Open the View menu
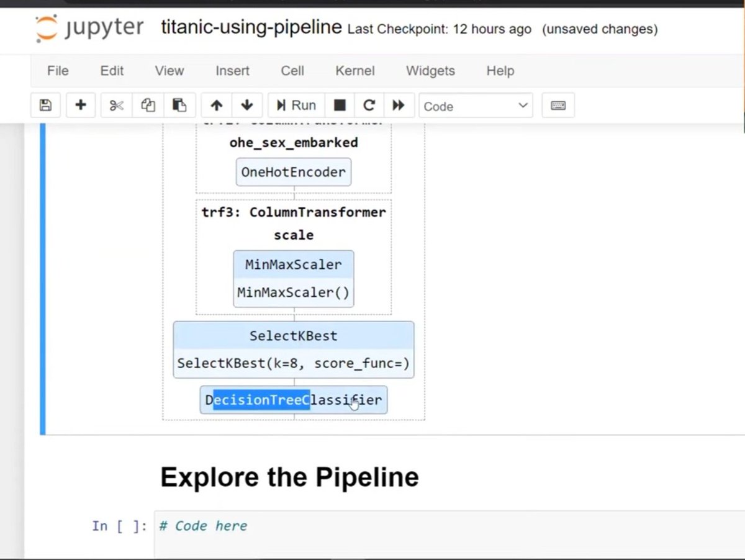This screenshot has width=745, height=560. 169,71
